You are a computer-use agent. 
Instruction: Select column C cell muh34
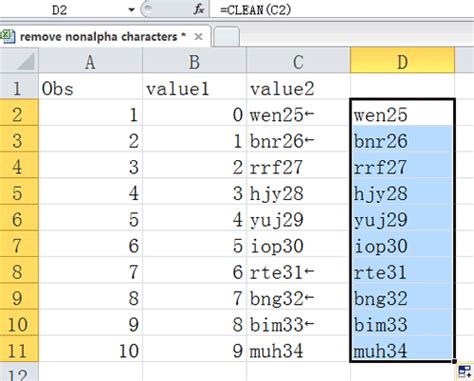pos(298,349)
